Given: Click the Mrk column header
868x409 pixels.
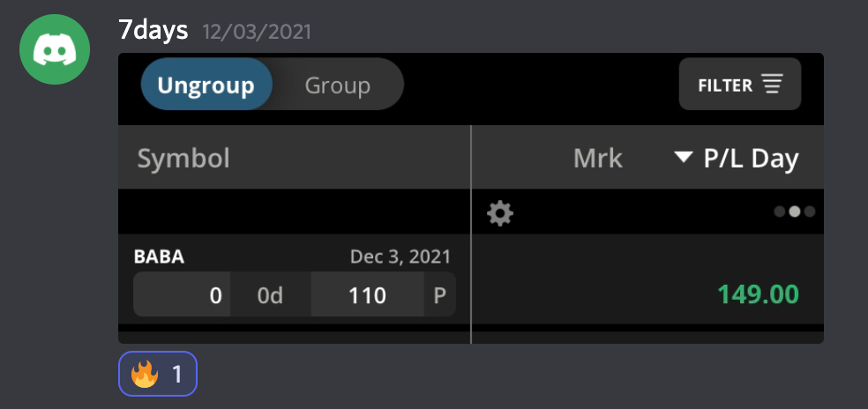Looking at the screenshot, I should point(597,159).
